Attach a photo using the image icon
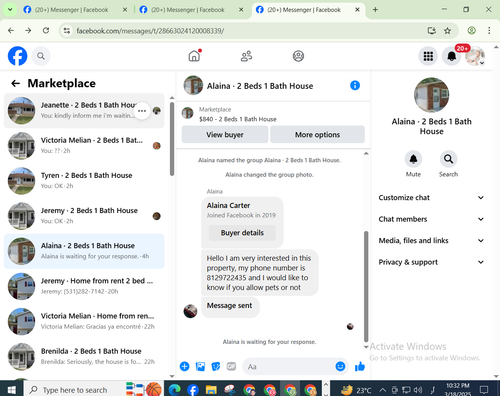This screenshot has width=500, height=396. pyautogui.click(x=200, y=366)
